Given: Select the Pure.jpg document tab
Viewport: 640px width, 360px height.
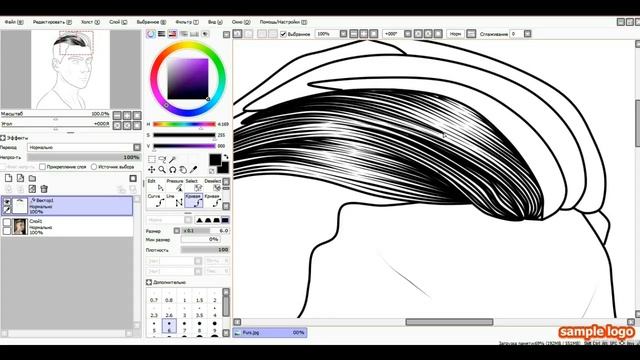Looking at the screenshot, I should coord(270,333).
